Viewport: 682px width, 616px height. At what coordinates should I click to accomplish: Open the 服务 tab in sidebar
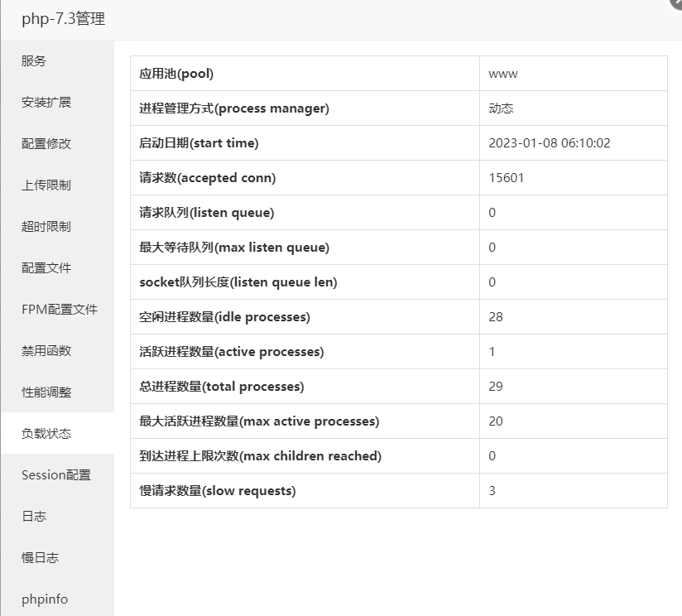click(x=57, y=61)
